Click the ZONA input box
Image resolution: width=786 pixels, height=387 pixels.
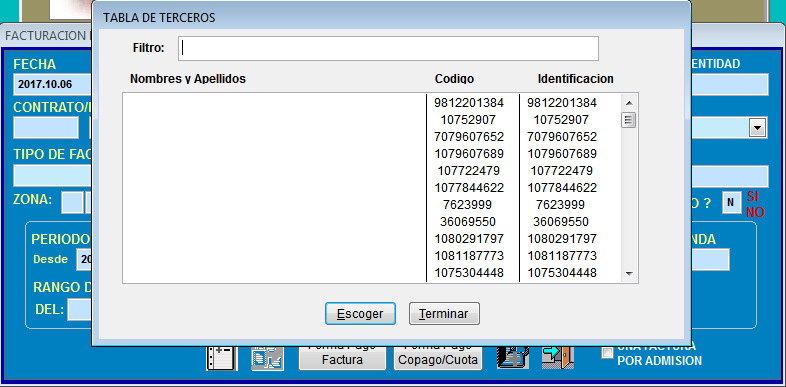[x=72, y=203]
